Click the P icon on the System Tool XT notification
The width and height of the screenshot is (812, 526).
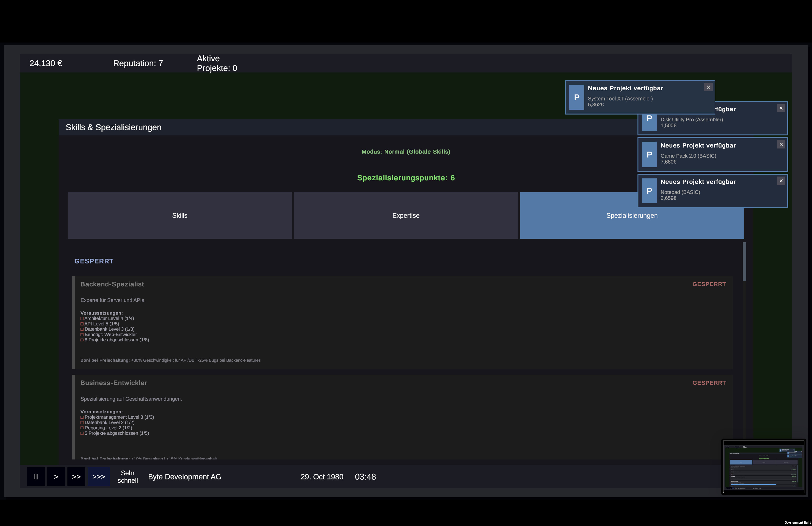click(x=576, y=97)
